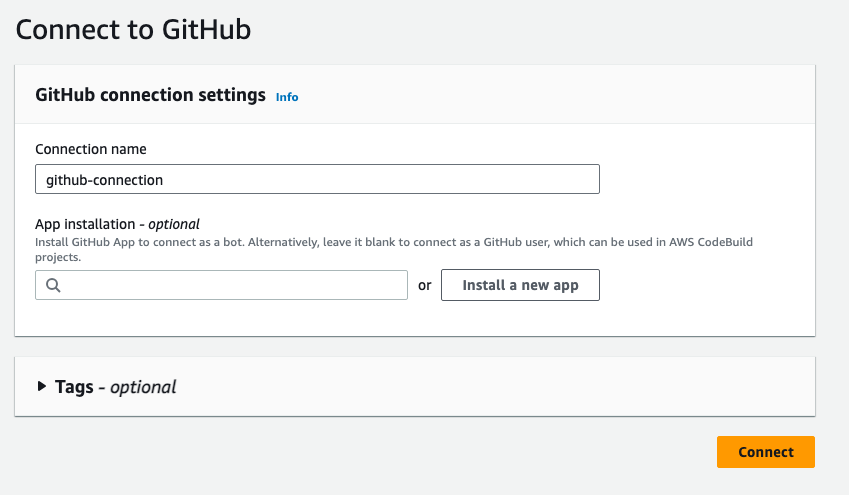
Task: Click the italic 'optional' word in Tags header
Action: click(x=142, y=386)
